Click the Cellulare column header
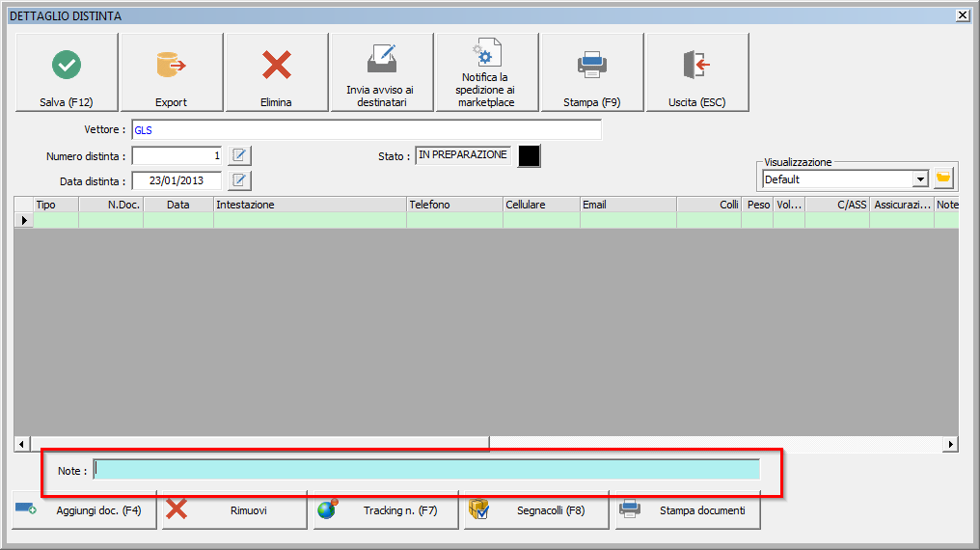Viewport: 980px width, 550px height. tap(541, 205)
